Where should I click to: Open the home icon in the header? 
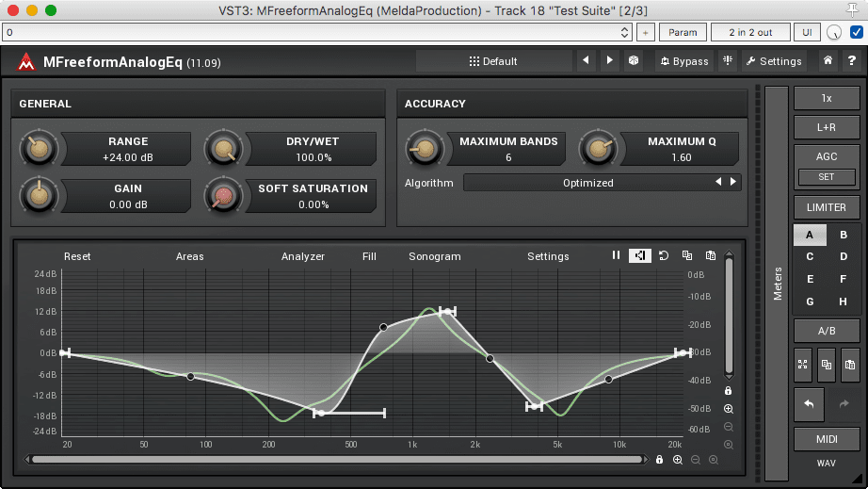point(828,61)
